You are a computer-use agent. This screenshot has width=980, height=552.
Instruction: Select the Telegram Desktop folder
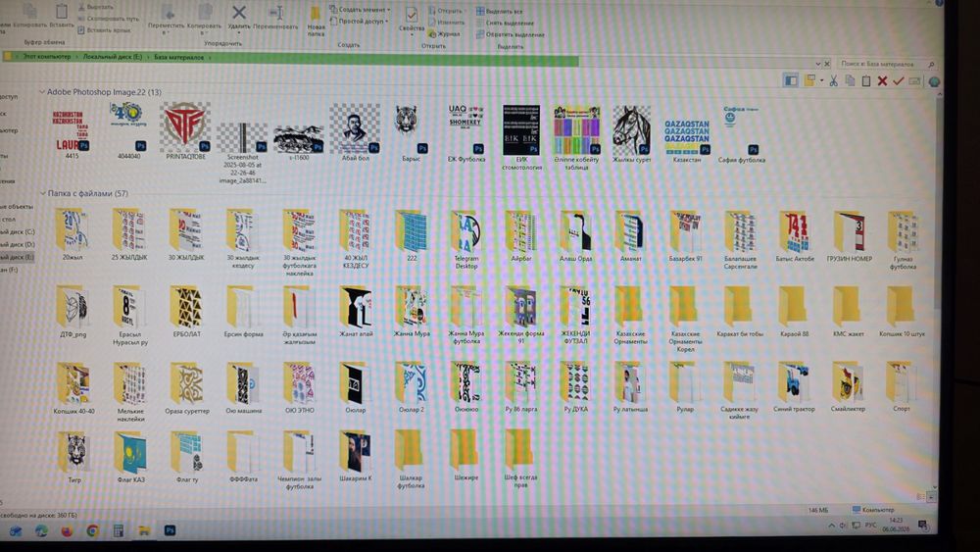pyautogui.click(x=466, y=240)
